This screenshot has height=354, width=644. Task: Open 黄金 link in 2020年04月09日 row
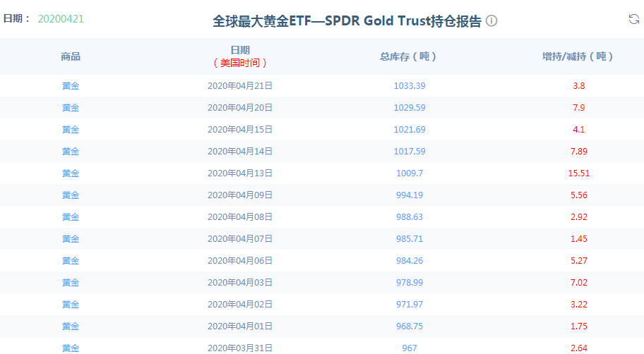pyautogui.click(x=71, y=195)
